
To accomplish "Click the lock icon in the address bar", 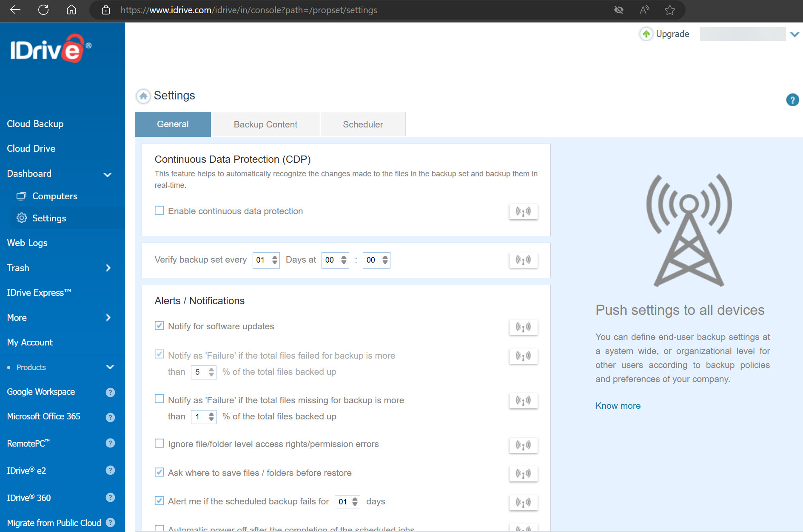I will click(106, 10).
